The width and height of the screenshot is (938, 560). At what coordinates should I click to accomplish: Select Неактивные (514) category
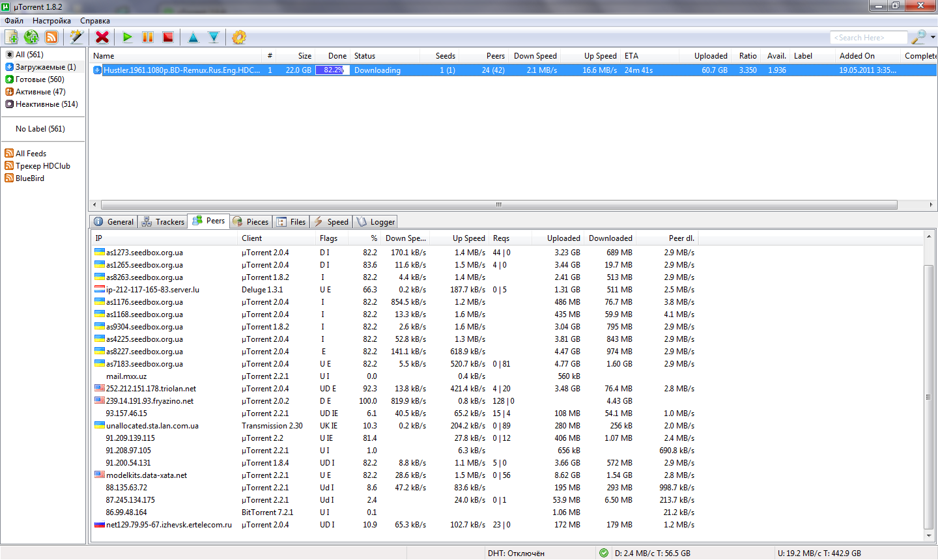click(x=42, y=104)
